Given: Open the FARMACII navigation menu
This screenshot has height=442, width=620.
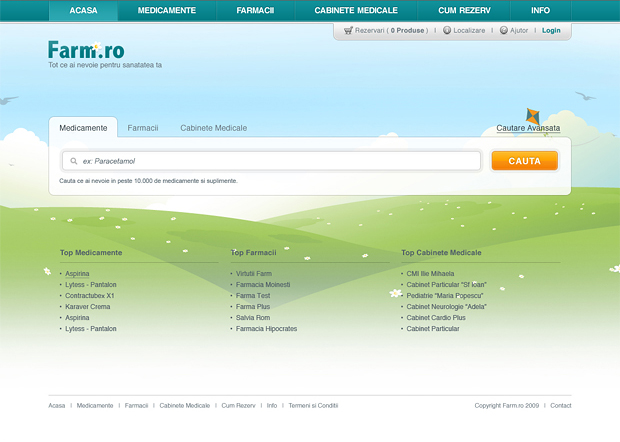Looking at the screenshot, I should coord(257,11).
